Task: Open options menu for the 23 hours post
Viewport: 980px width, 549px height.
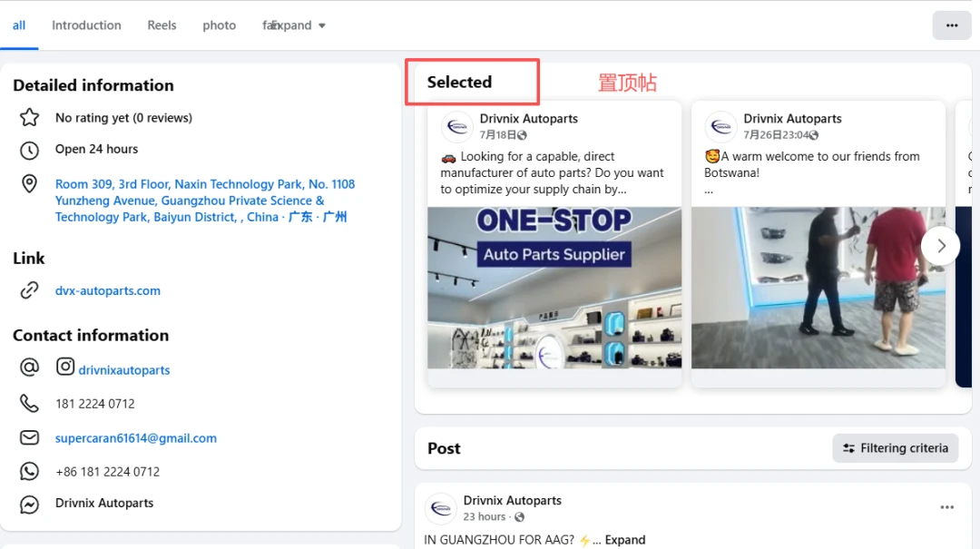Action: point(946,507)
